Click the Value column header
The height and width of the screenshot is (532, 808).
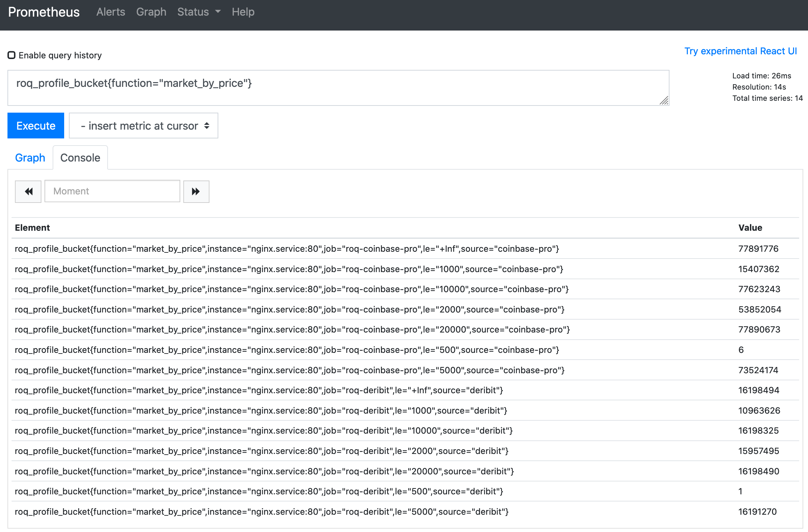[x=750, y=228]
